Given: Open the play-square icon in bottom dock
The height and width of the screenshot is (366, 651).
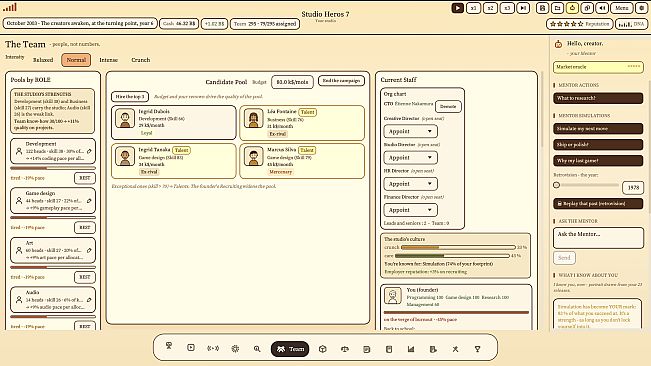Looking at the screenshot, I should (191, 348).
